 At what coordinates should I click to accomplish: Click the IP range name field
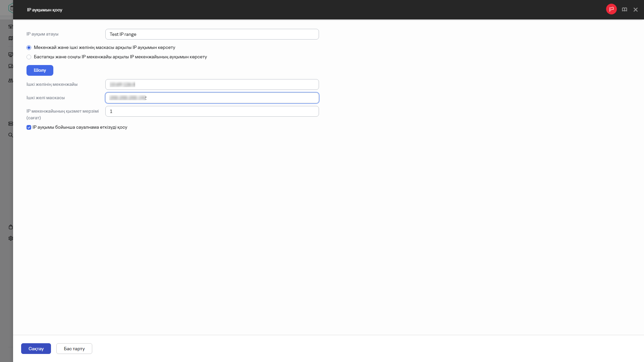tap(212, 34)
